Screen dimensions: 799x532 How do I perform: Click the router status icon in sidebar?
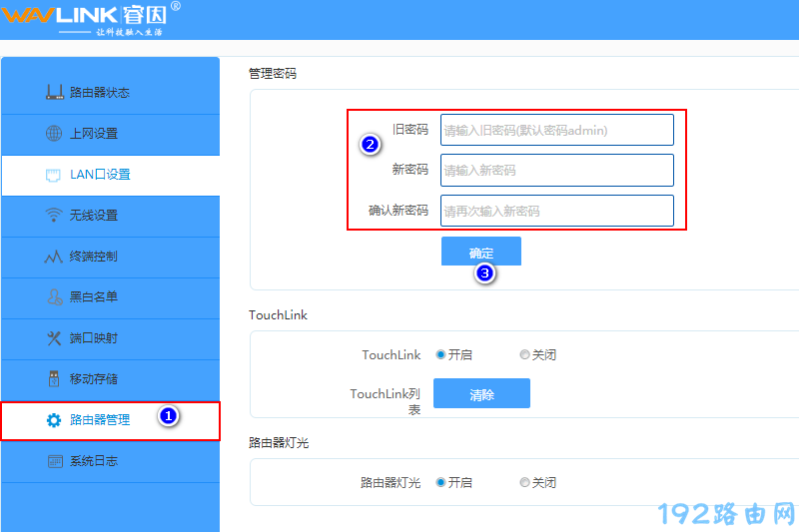[x=54, y=93]
